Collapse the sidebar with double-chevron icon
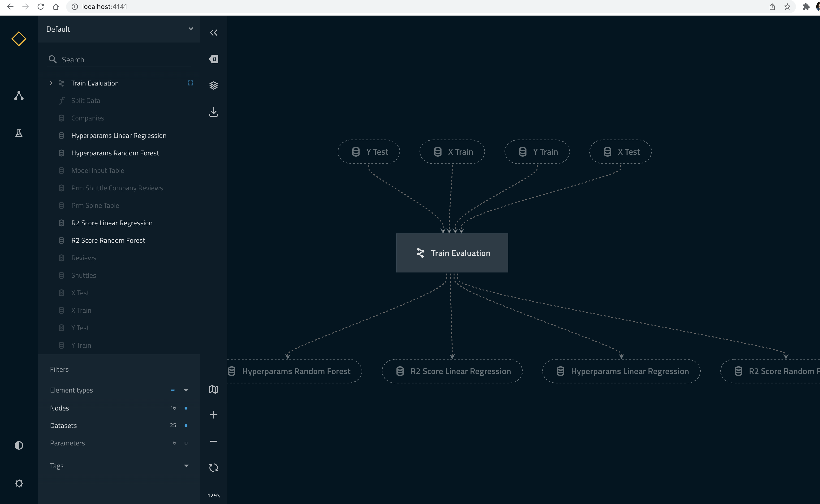Screen dimensions: 820x504 213,33
